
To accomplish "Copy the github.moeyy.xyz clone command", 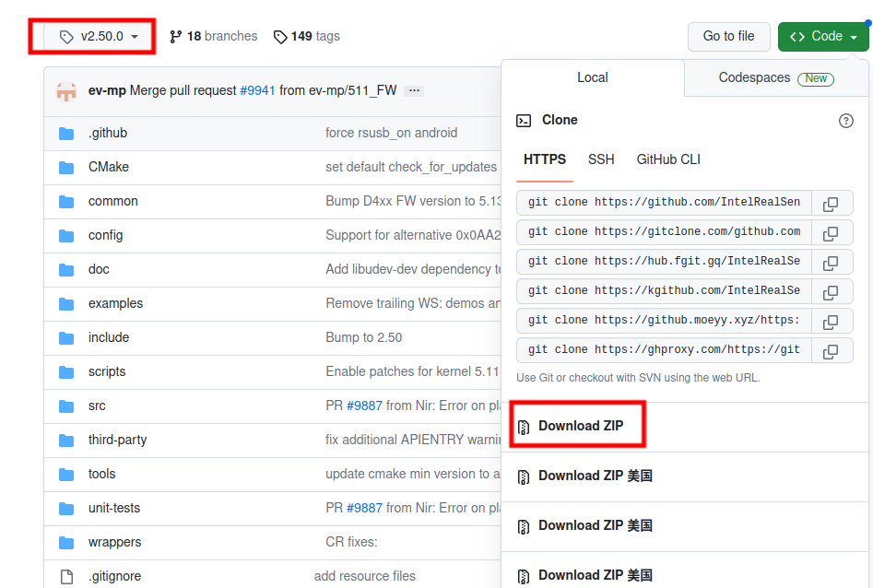I will coord(831,322).
